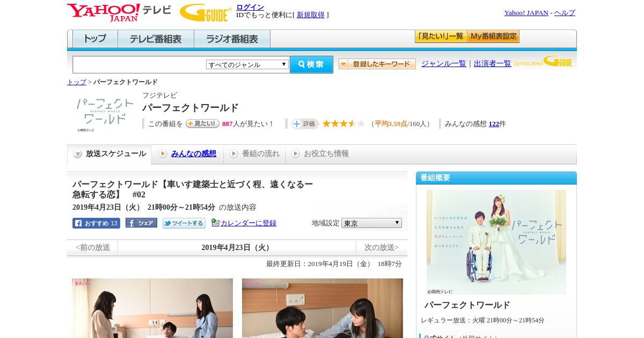The image size is (644, 338).
Task: Open the G-Guide logo in header
Action: coord(206,12)
